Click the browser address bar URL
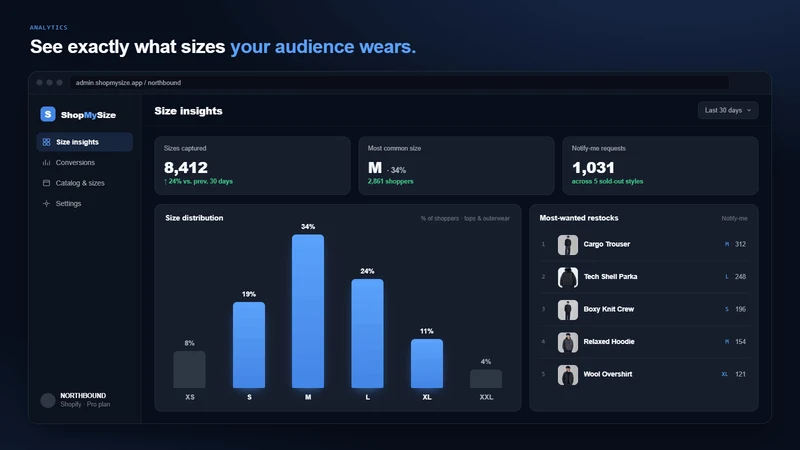The image size is (800, 450). pos(128,83)
